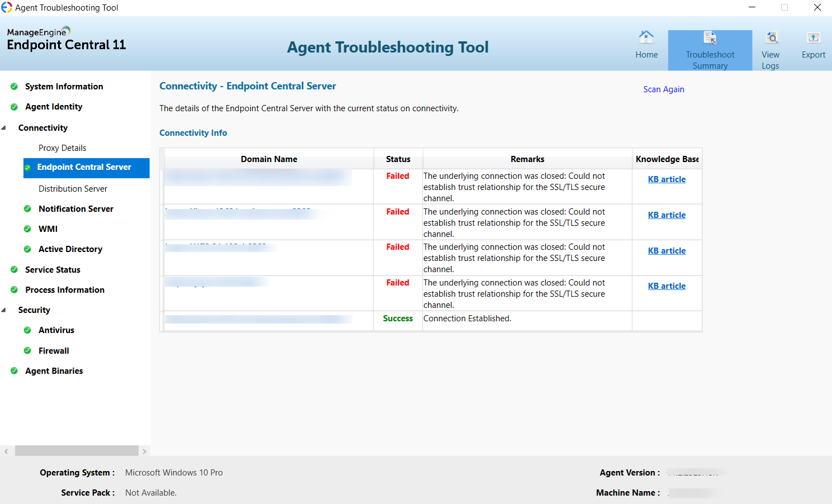Click the Export icon

tap(814, 37)
